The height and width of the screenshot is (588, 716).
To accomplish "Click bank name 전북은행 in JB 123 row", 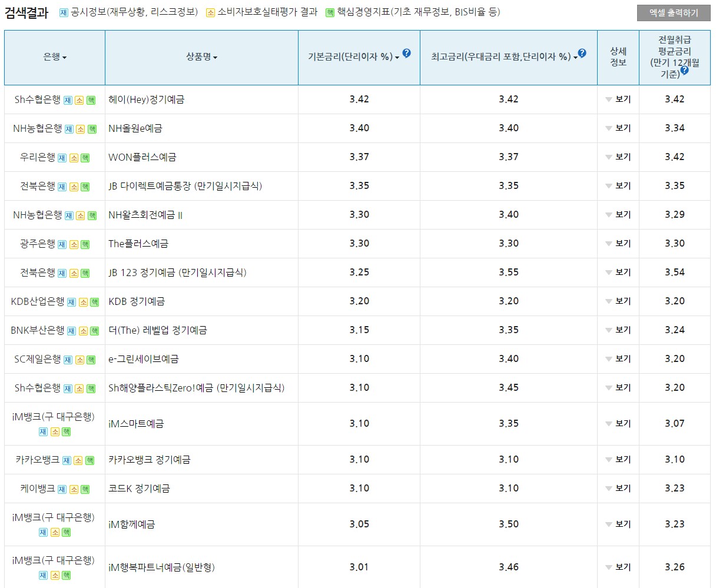I will [38, 273].
